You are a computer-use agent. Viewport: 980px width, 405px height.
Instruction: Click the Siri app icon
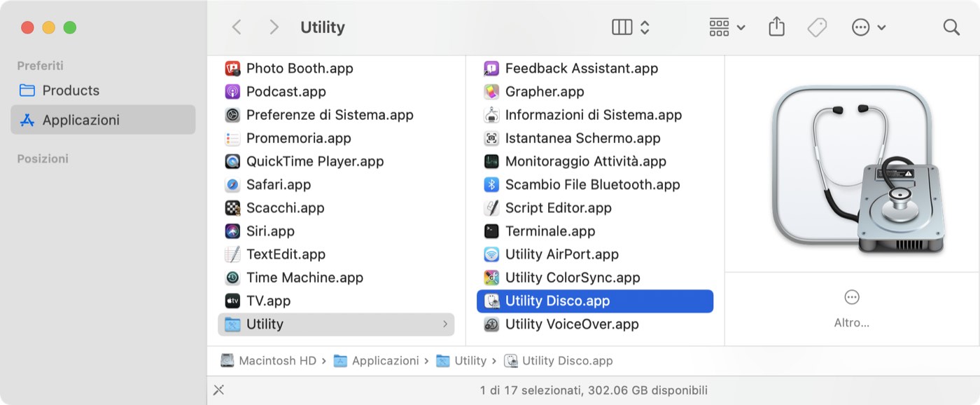click(x=232, y=231)
